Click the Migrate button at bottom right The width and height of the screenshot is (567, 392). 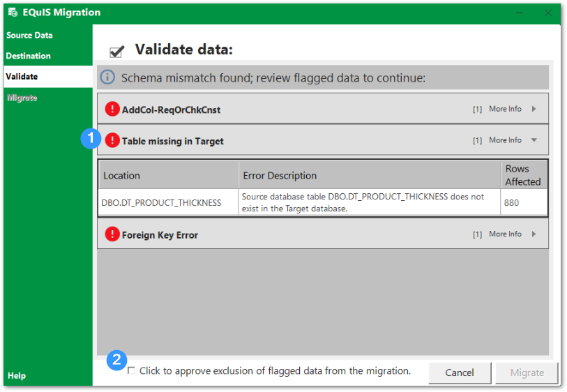click(527, 372)
